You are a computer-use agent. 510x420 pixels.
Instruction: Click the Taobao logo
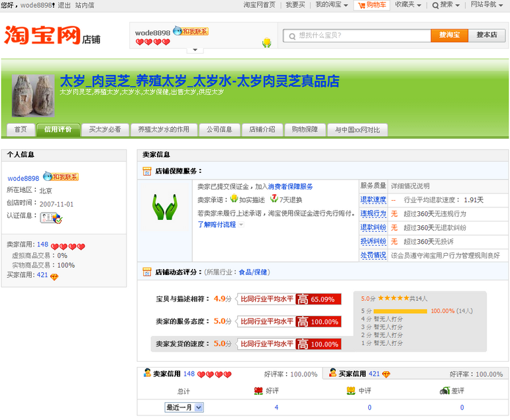42,35
